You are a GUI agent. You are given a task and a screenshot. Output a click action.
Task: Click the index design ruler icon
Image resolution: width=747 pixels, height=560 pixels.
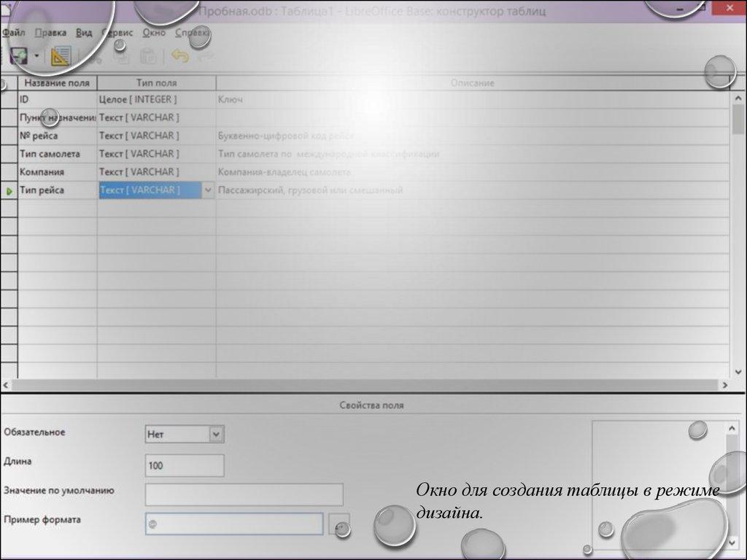pos(61,56)
